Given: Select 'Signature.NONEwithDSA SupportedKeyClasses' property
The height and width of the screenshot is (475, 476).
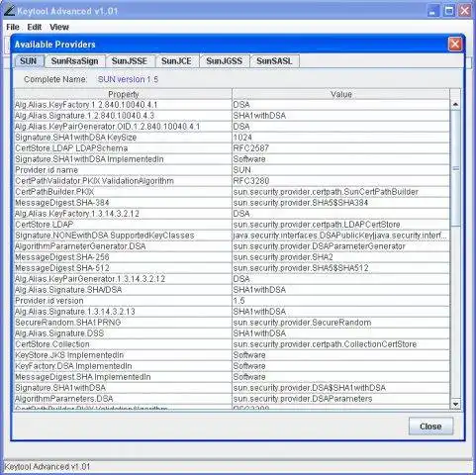Looking at the screenshot, I should point(123,236).
